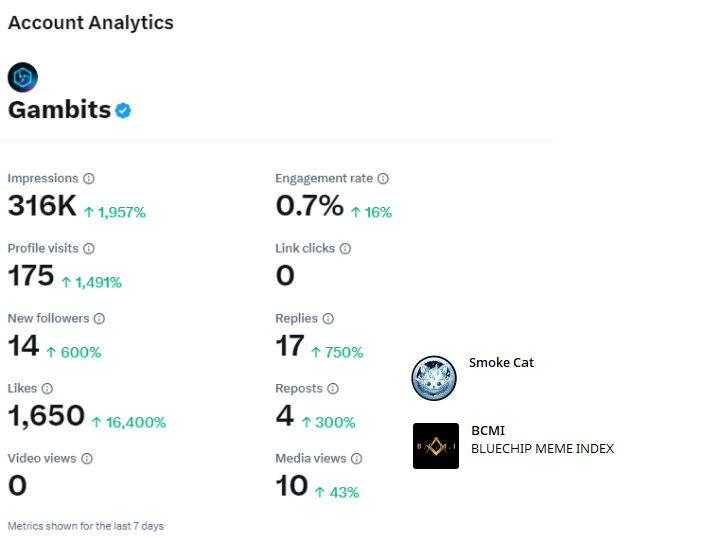Click the 316K impressions value
The image size is (707, 538).
(x=42, y=206)
